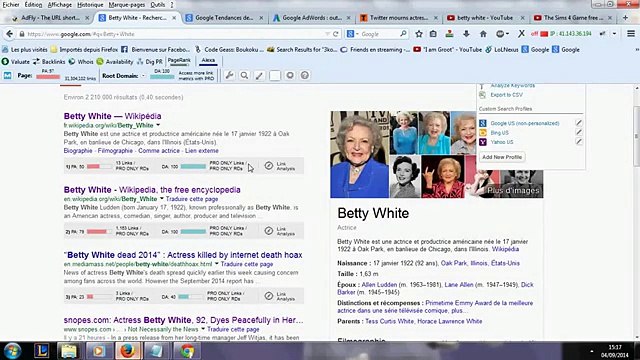This screenshot has height=360, width=640.
Task: Click Dig PR in the SEO toolbar
Action: pos(149,62)
